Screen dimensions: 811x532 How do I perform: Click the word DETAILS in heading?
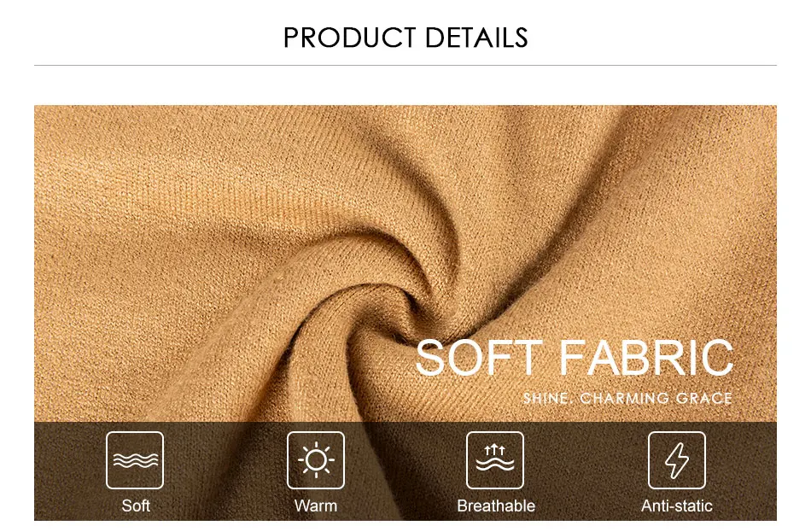(476, 38)
